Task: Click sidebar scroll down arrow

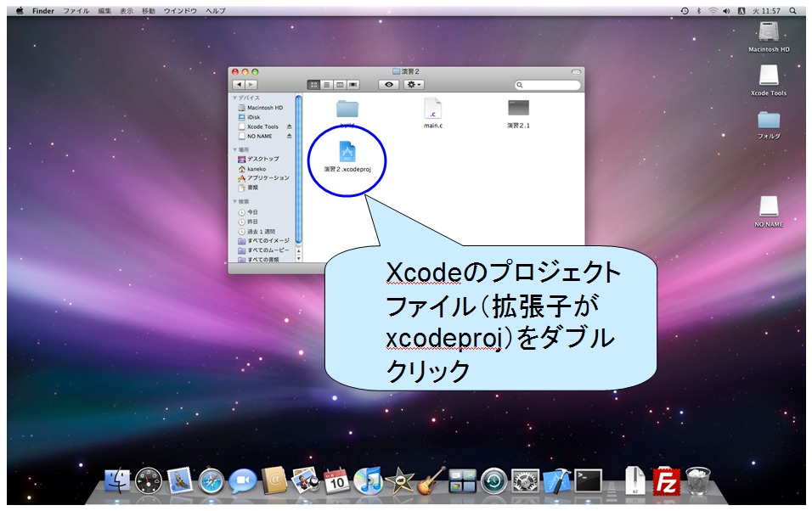Action: [x=298, y=258]
